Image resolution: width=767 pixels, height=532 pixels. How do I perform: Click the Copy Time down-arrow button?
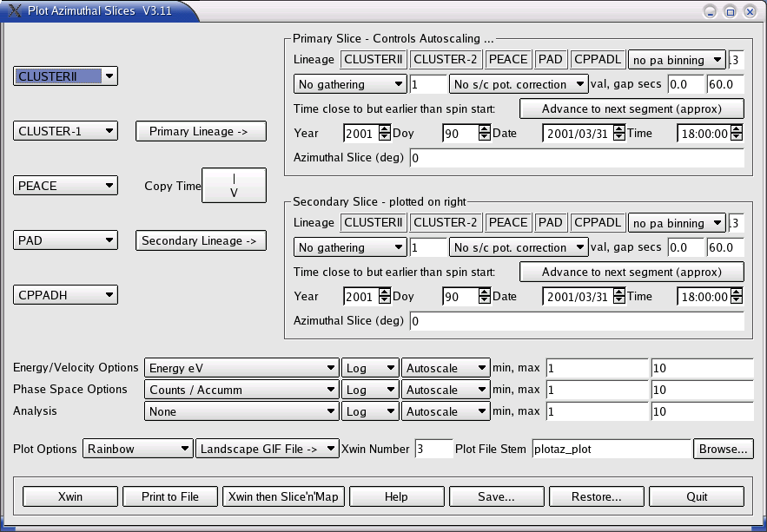[234, 186]
